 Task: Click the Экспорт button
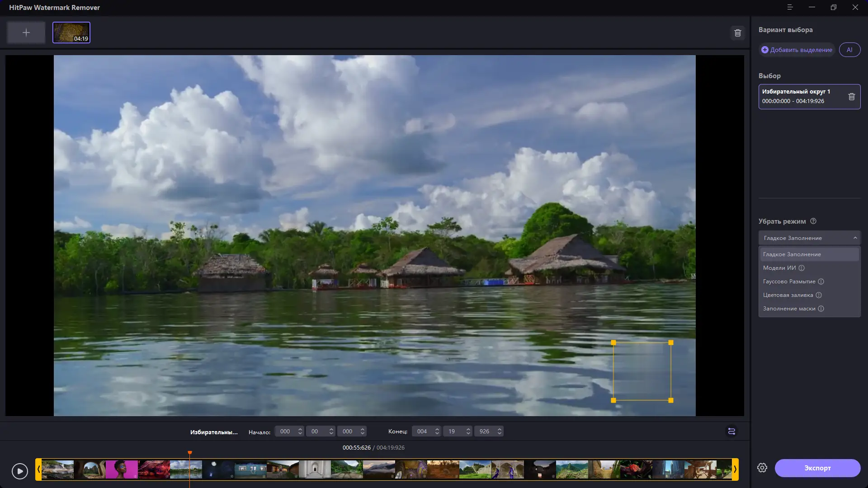tap(817, 468)
